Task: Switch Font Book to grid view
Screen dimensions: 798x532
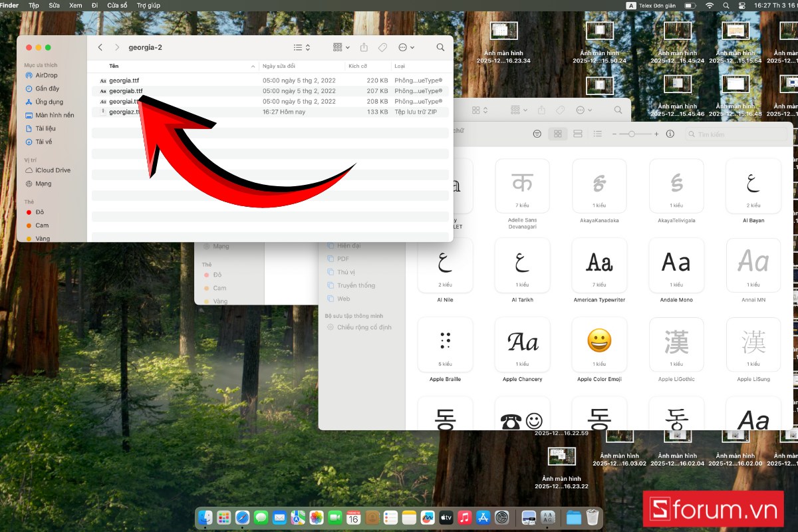Action: [558, 134]
